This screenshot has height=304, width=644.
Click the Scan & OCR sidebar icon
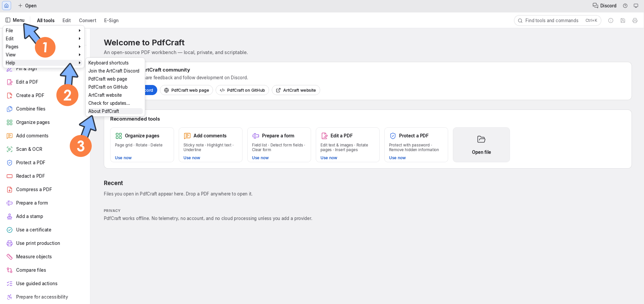(10, 149)
